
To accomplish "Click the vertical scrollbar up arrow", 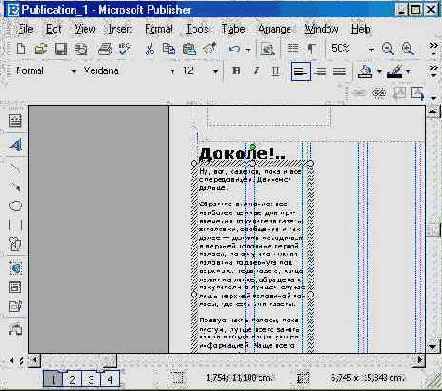I will tap(432, 111).
